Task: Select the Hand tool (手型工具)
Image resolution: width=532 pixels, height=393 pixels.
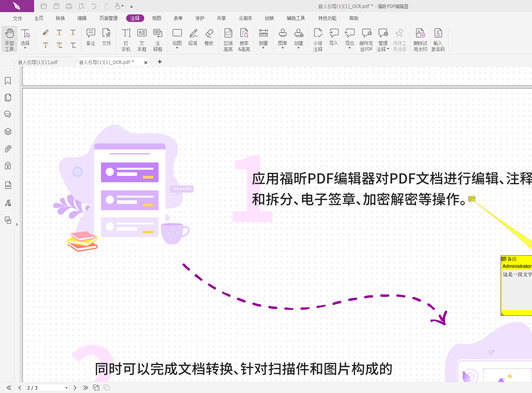Action: [9, 39]
